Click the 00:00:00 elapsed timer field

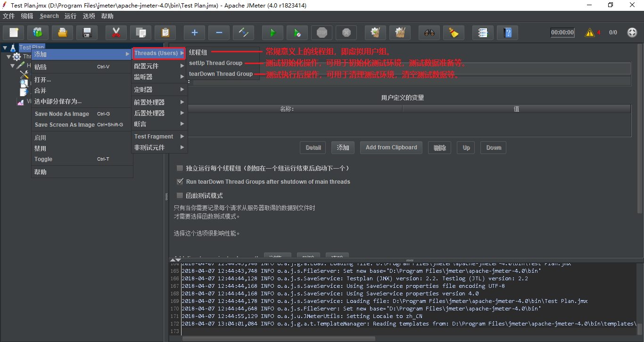[562, 33]
